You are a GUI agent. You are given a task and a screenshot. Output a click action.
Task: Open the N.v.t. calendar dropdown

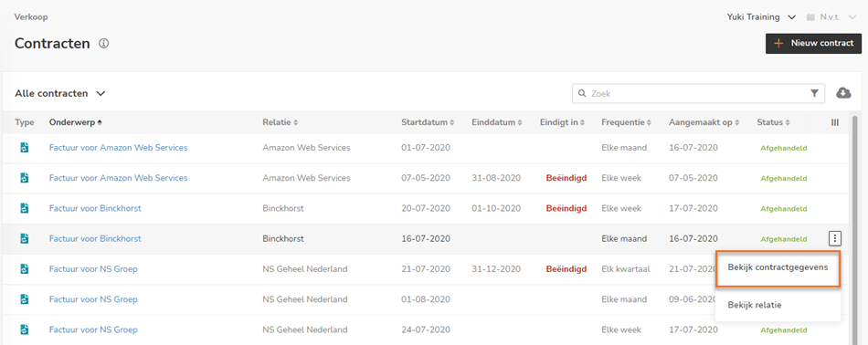tap(831, 17)
